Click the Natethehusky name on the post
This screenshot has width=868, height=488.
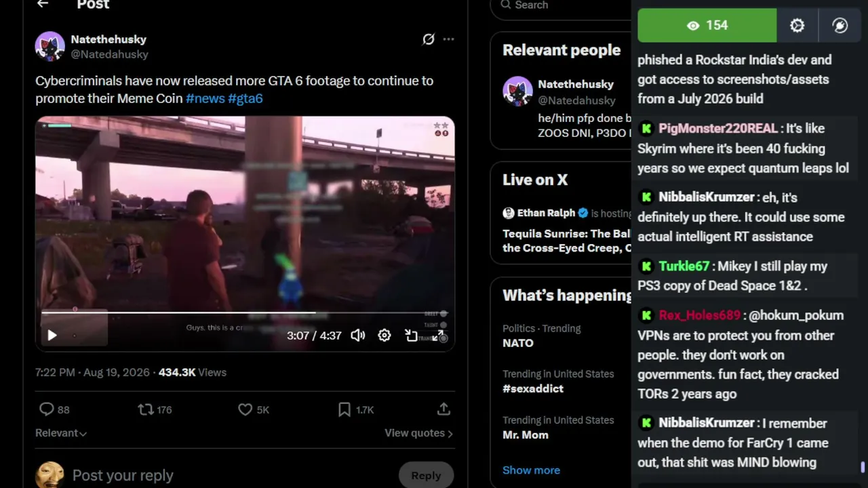pos(108,39)
